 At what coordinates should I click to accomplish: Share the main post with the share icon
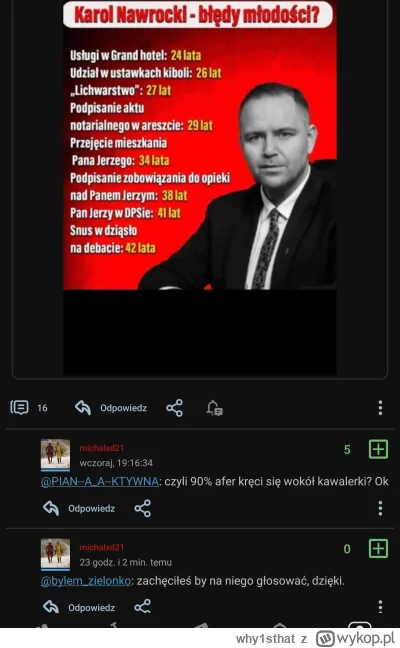174,408
